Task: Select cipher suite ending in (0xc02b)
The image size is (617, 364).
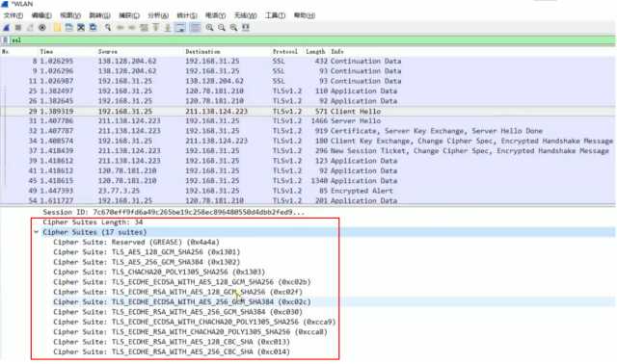Action: pyautogui.click(x=182, y=282)
